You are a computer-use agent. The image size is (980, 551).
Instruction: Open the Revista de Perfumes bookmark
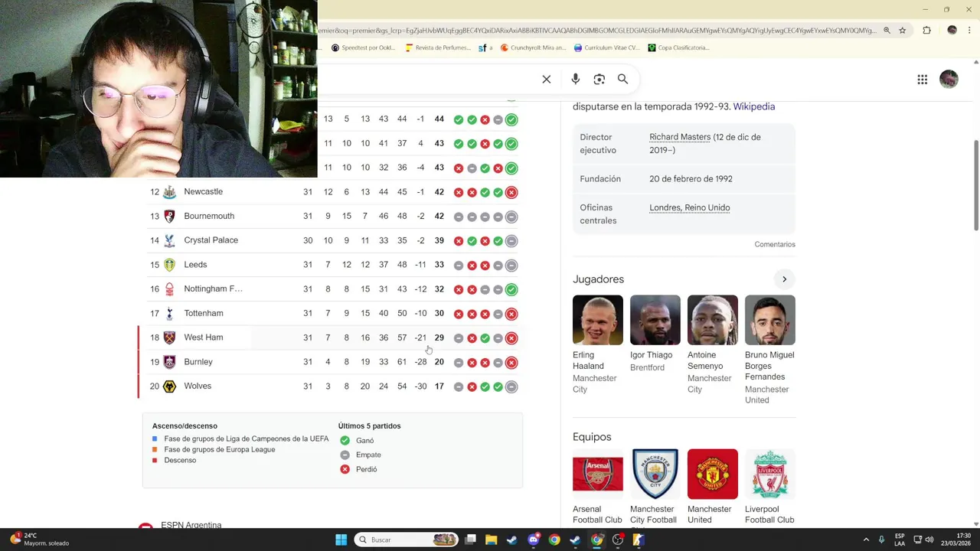438,47
